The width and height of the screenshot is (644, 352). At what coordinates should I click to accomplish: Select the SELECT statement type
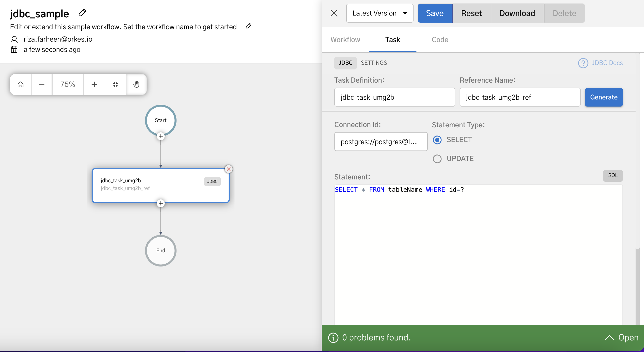tap(437, 140)
